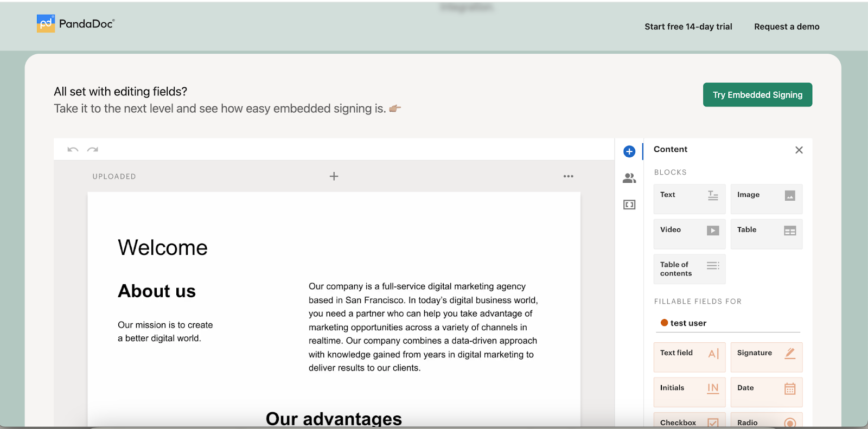This screenshot has height=429, width=868.
Task: Click the FILLABLE FIELDS FOR label
Action: click(x=698, y=302)
